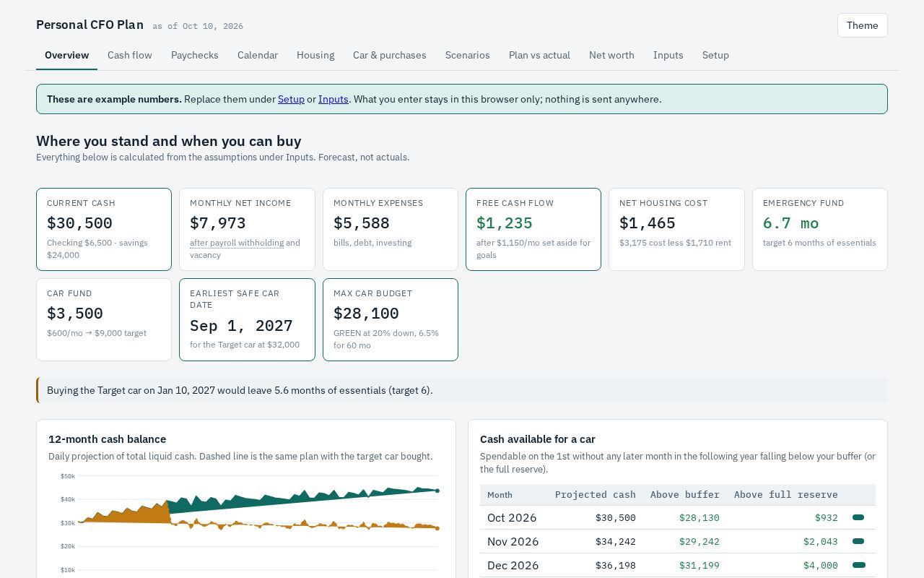Screen dimensions: 924x578
Task: Click the $28,130 above buffer value
Action: click(699, 517)
